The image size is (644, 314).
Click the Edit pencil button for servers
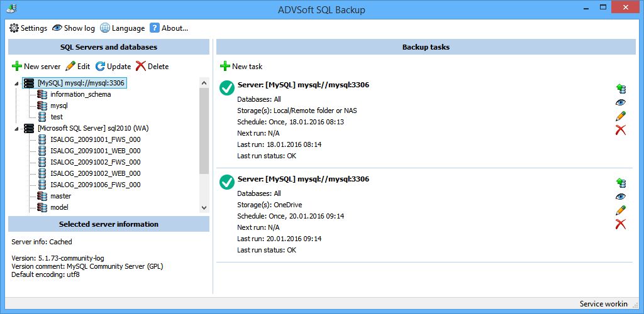click(77, 67)
